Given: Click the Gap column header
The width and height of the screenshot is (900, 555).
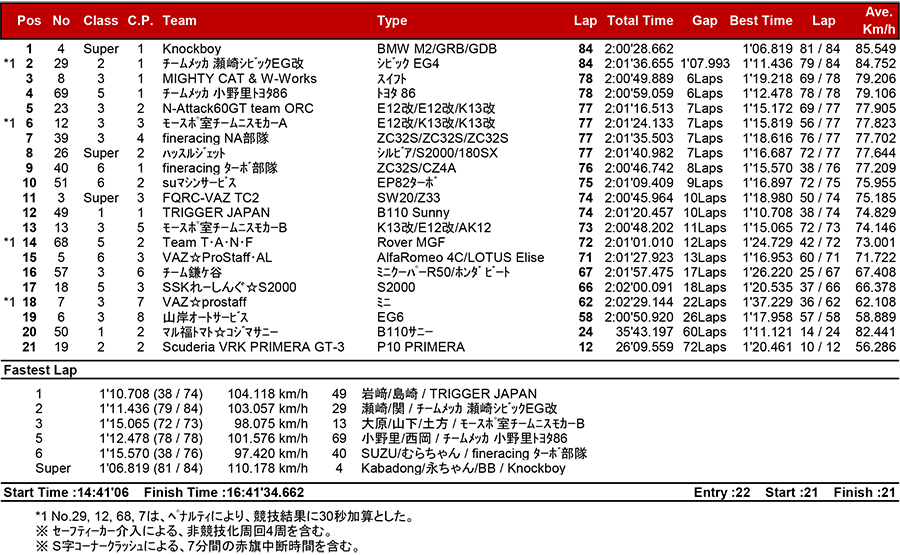Looking at the screenshot, I should (704, 21).
